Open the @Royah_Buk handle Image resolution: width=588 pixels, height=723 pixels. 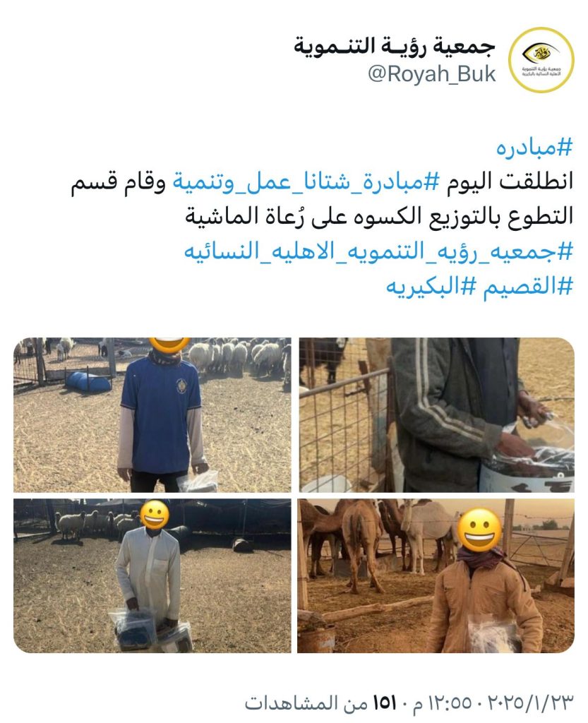(x=432, y=74)
